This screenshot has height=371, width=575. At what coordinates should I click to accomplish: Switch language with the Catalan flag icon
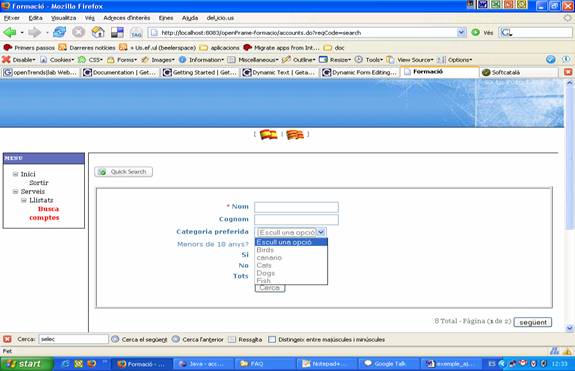tap(295, 135)
